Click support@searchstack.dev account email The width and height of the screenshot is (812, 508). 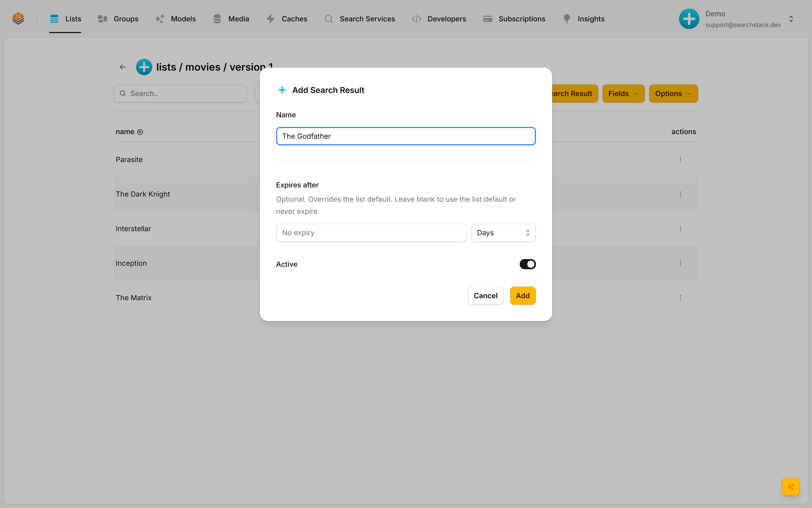pos(743,25)
